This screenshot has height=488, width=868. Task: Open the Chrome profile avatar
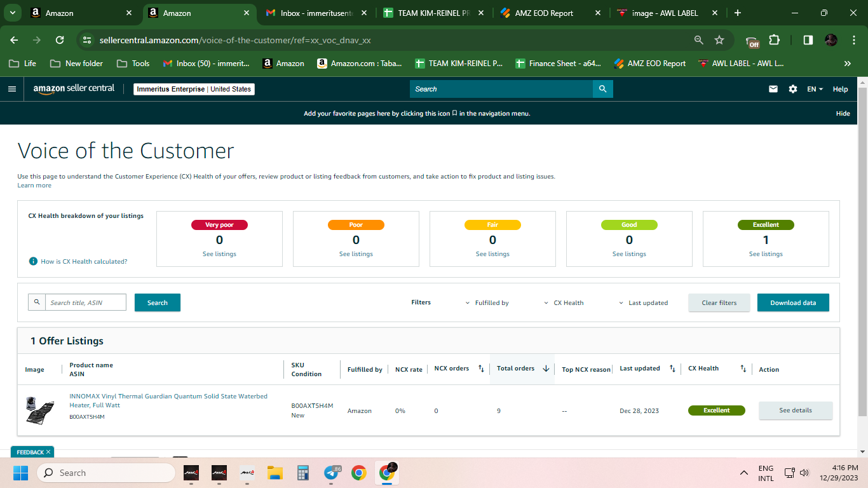[x=831, y=40]
